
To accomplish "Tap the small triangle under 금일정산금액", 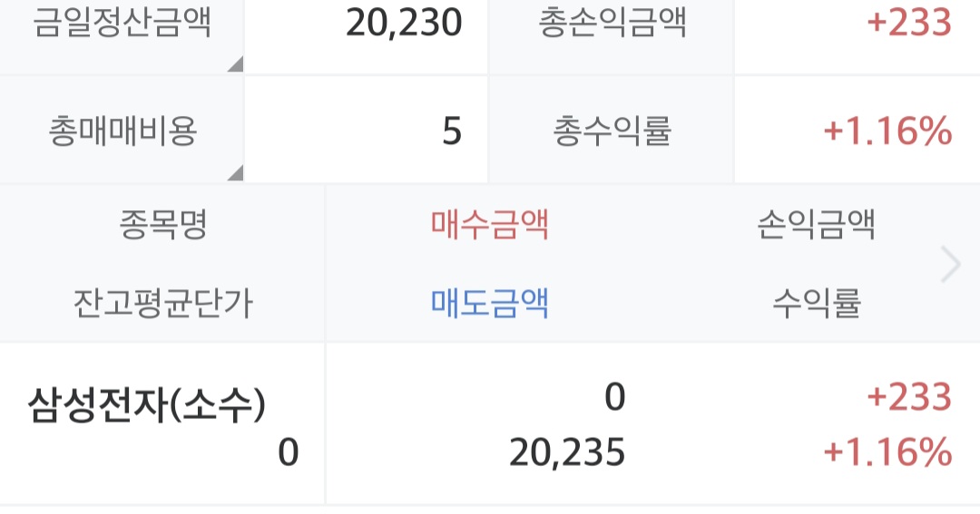I will pos(235,63).
